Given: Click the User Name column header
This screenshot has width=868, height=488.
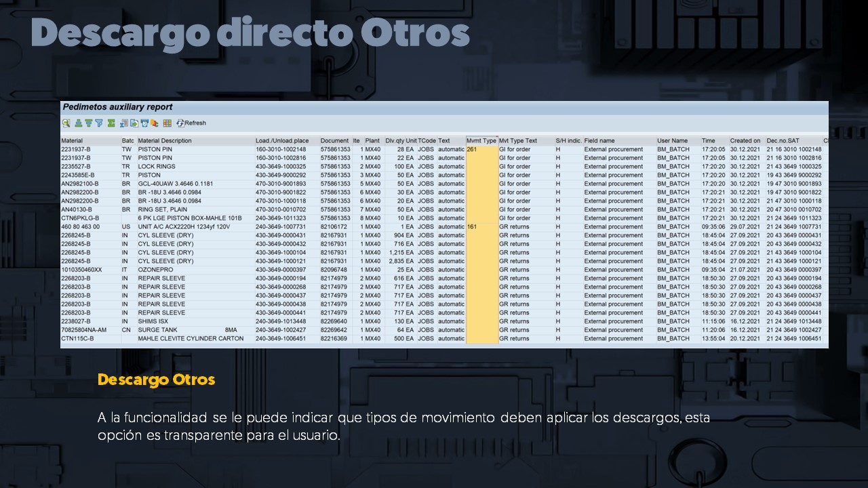Looking at the screenshot, I should coord(672,141).
